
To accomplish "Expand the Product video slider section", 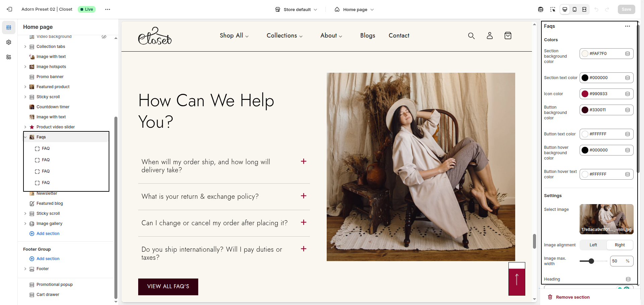I will click(25, 127).
